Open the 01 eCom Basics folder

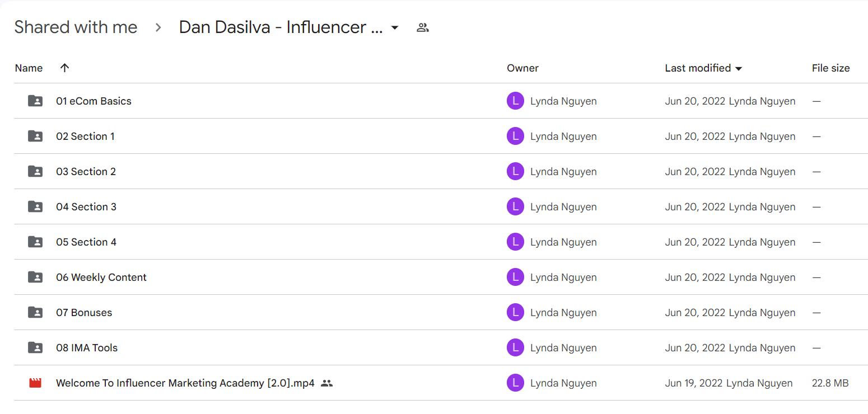[94, 101]
